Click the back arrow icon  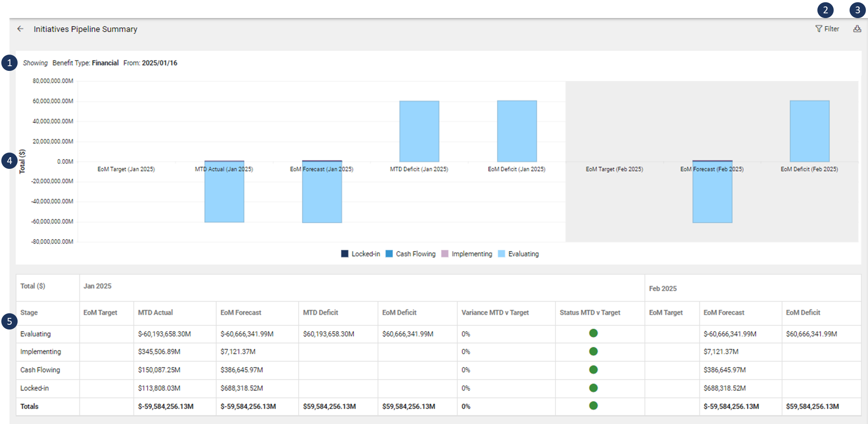click(20, 29)
